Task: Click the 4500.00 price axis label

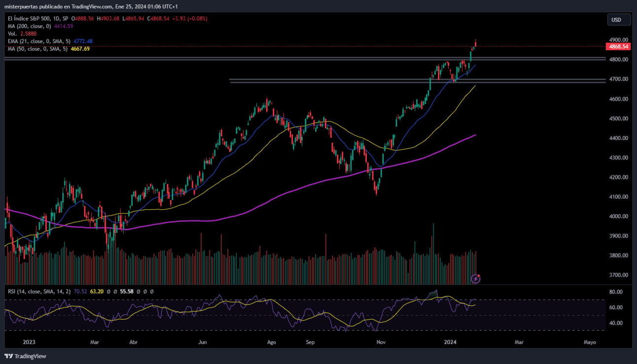Action: [619, 118]
